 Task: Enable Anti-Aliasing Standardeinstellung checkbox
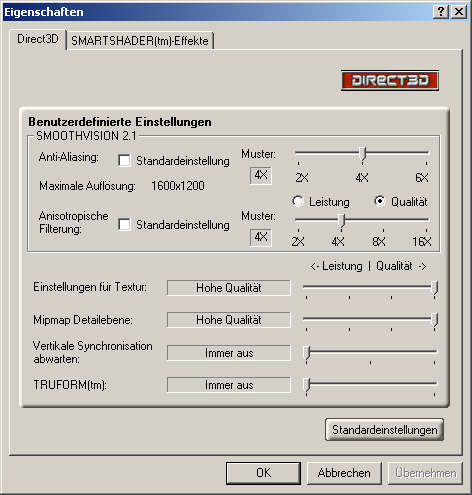[x=124, y=161]
